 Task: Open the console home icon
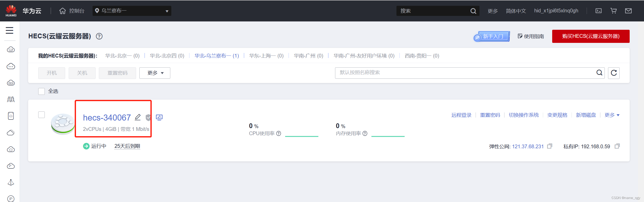coord(62,11)
